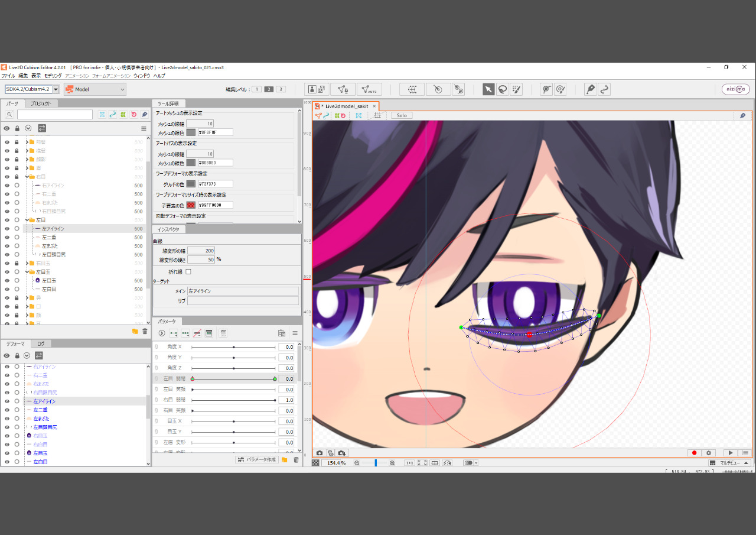Toggle all visibility in Deformer panel header
Screen dimensions: 756x535
click(x=7, y=355)
